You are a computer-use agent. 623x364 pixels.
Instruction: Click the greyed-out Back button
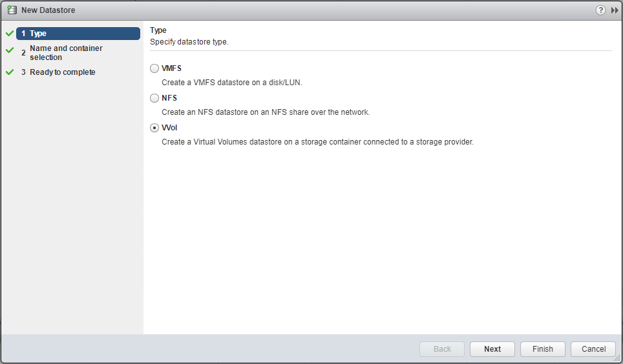click(x=442, y=349)
